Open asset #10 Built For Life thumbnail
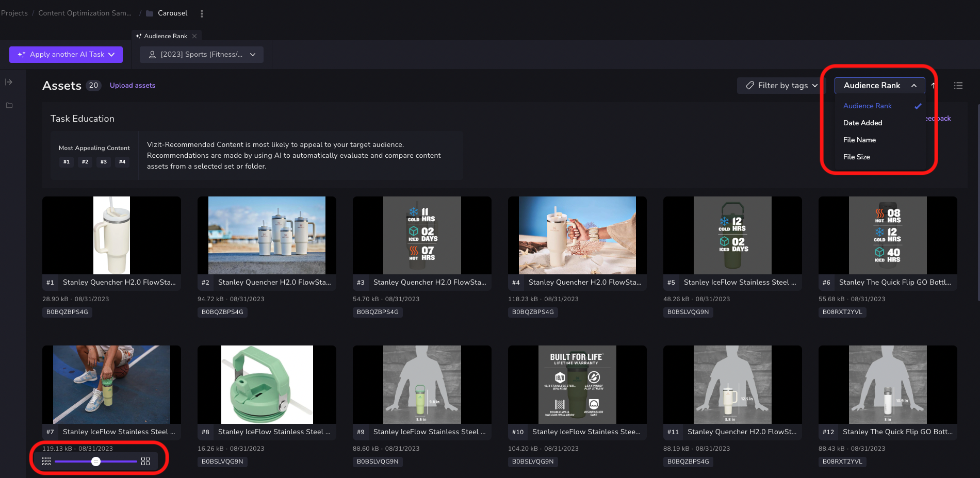Screen dimensions: 980x478 coord(577,385)
